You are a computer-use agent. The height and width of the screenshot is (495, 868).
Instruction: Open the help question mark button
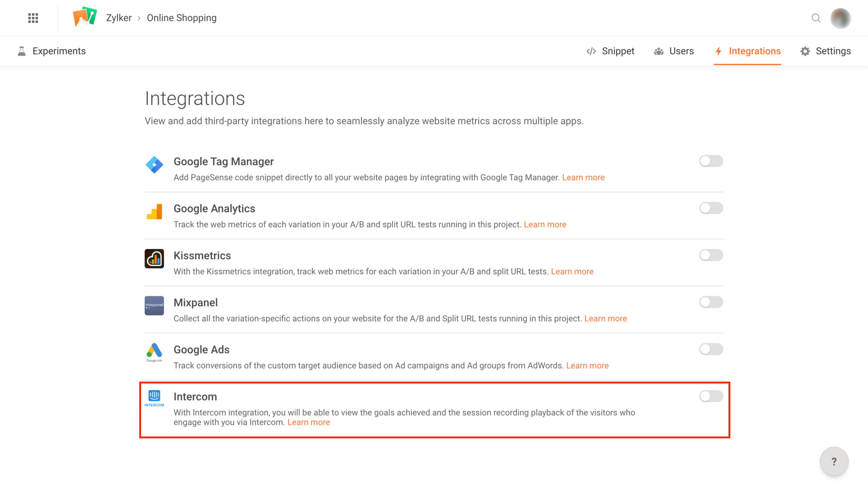click(834, 461)
